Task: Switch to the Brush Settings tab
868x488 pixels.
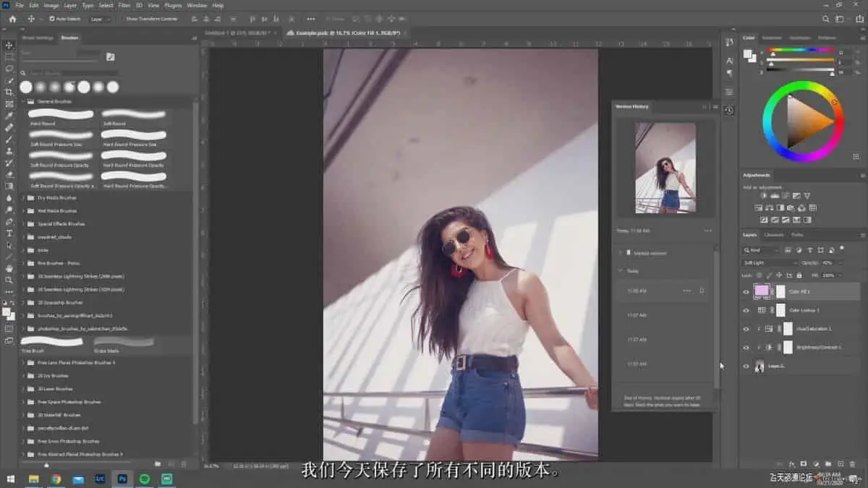Action: (38, 38)
